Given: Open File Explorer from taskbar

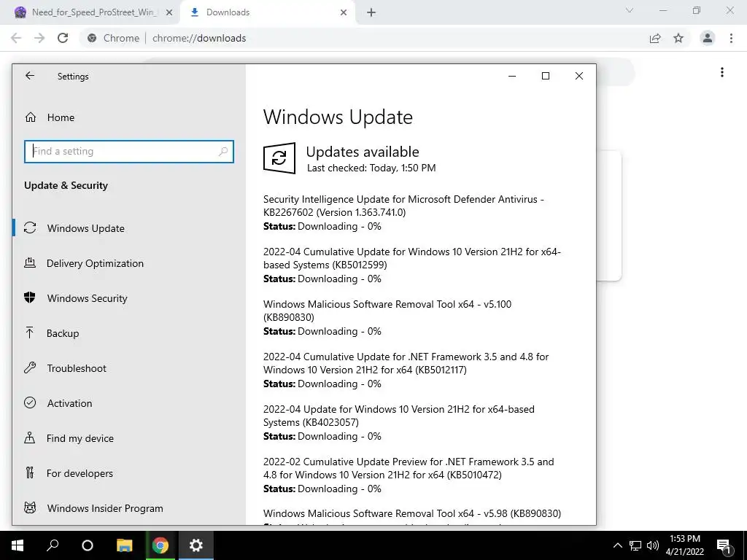Looking at the screenshot, I should pos(124,545).
